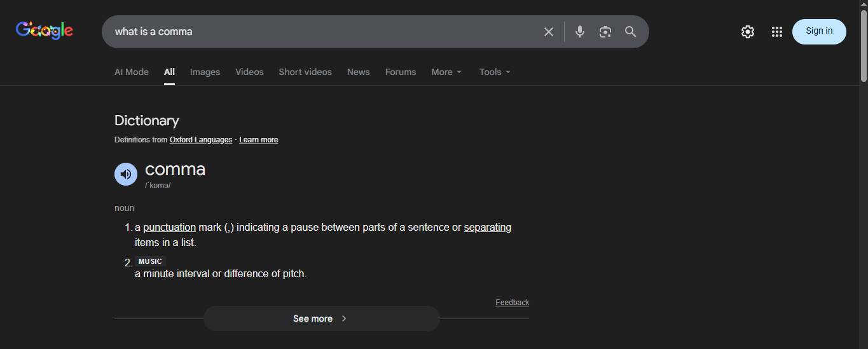
Task: Click inside the search input field
Action: click(318, 32)
